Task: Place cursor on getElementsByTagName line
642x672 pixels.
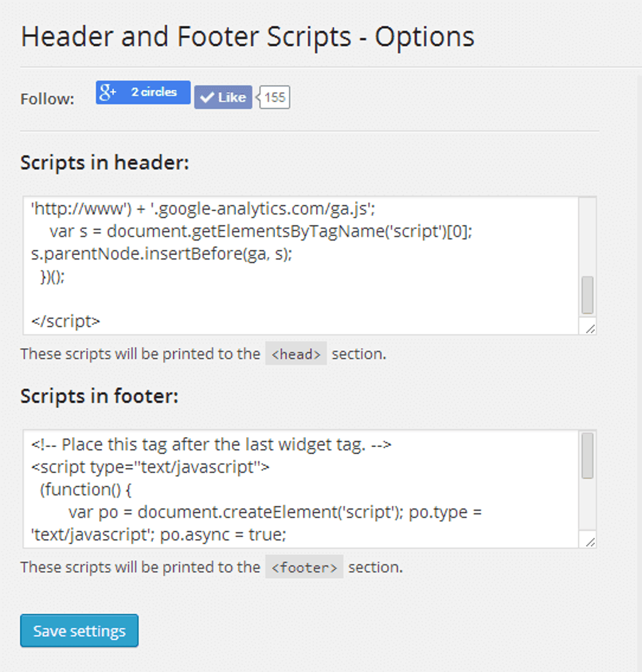Action: 261,231
